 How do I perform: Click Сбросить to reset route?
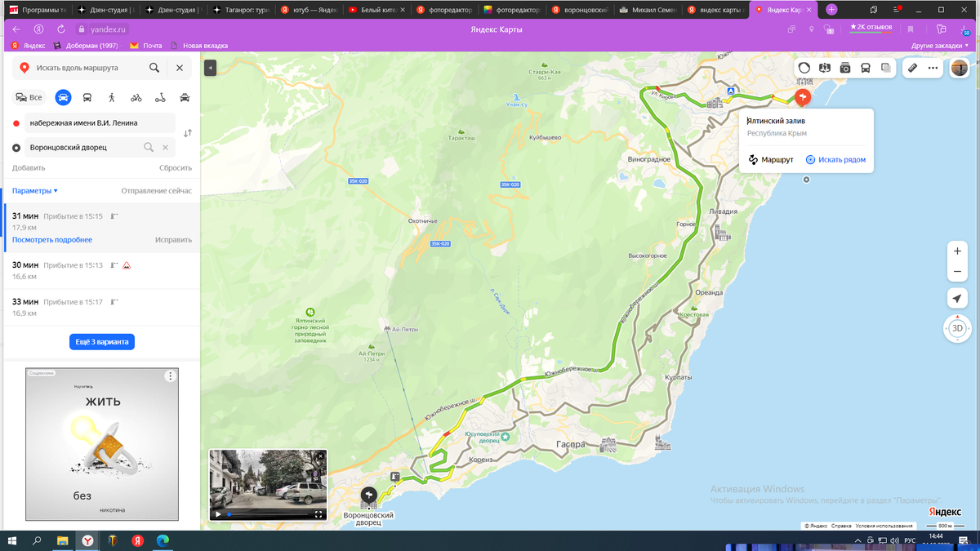pyautogui.click(x=176, y=168)
